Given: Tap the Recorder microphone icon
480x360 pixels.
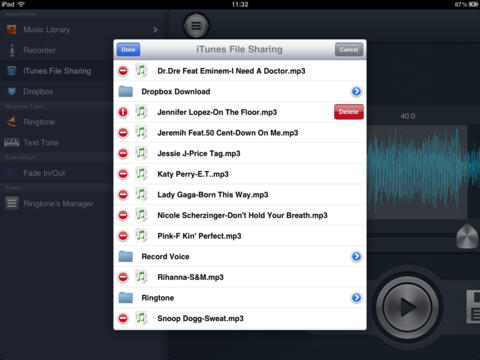Looking at the screenshot, I should coord(12,50).
